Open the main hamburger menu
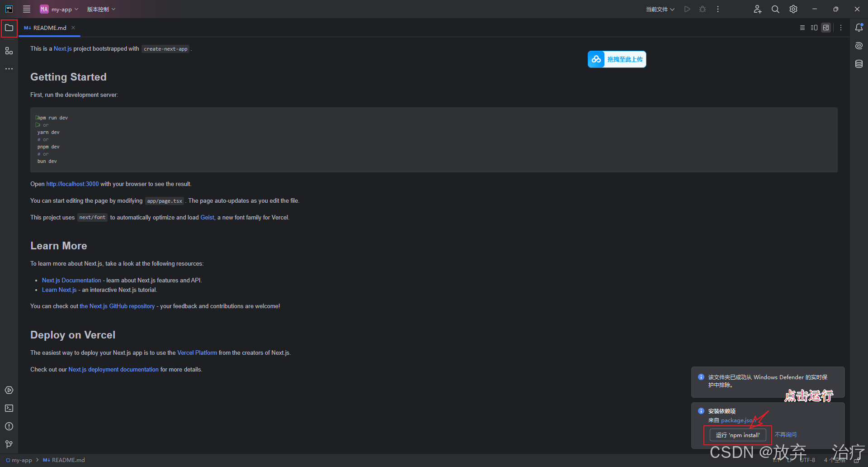Screen dimensions: 868x467 click(x=27, y=9)
